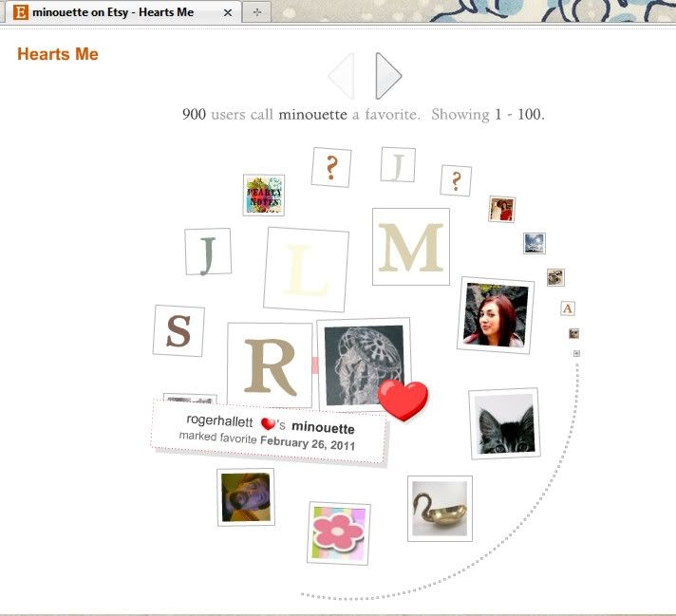Open the jellyfish drawing avatar
This screenshot has width=676, height=616.
364,364
